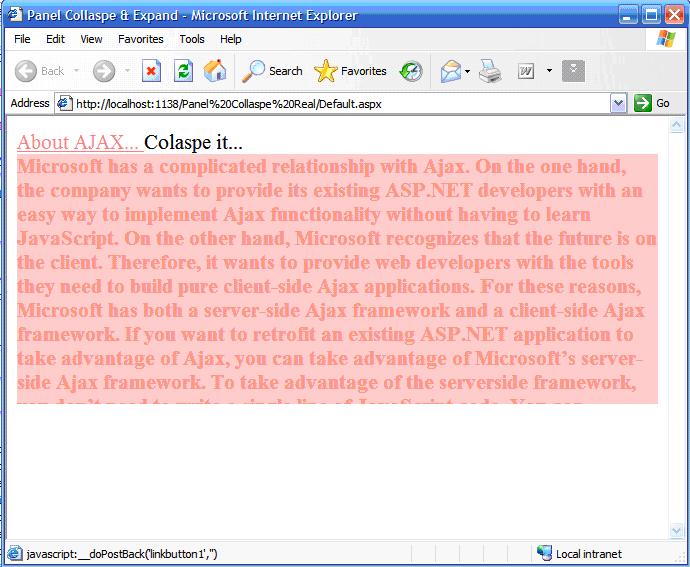Open the File menu
Image resolution: width=690 pixels, height=567 pixels.
pyautogui.click(x=22, y=39)
